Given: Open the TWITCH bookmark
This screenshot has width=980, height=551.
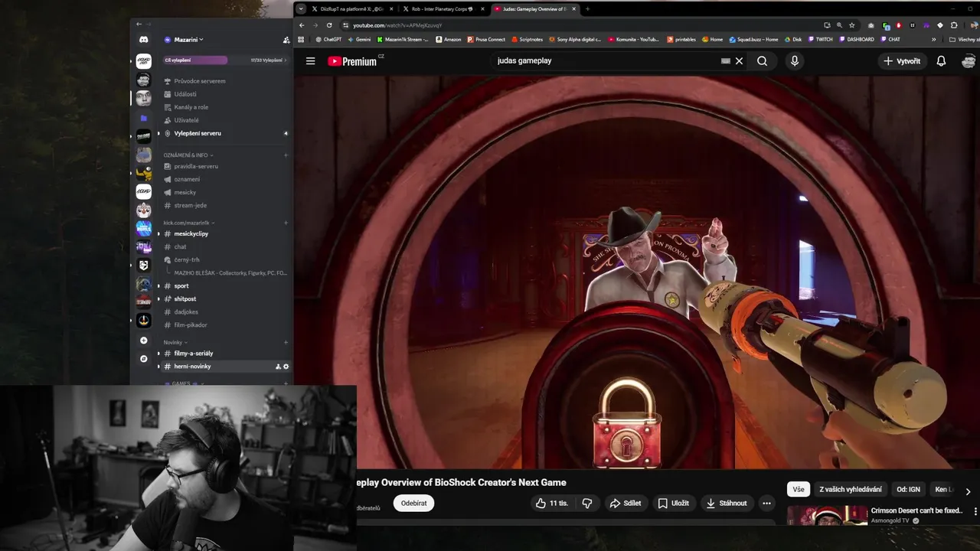Looking at the screenshot, I should [x=819, y=39].
